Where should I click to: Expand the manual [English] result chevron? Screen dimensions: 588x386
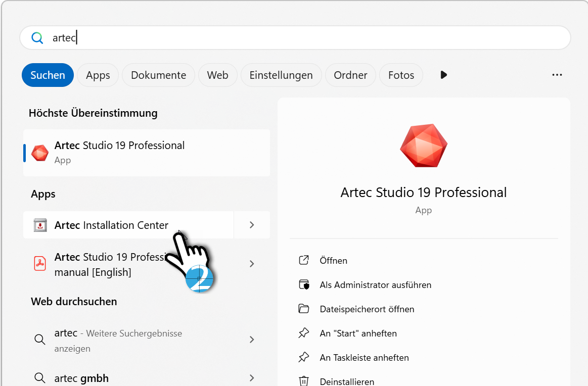coord(252,264)
